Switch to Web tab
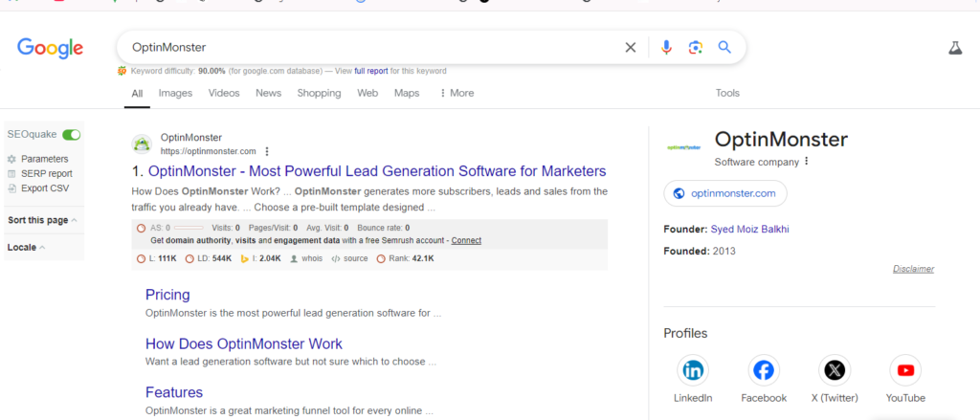980x420 pixels. click(x=367, y=93)
